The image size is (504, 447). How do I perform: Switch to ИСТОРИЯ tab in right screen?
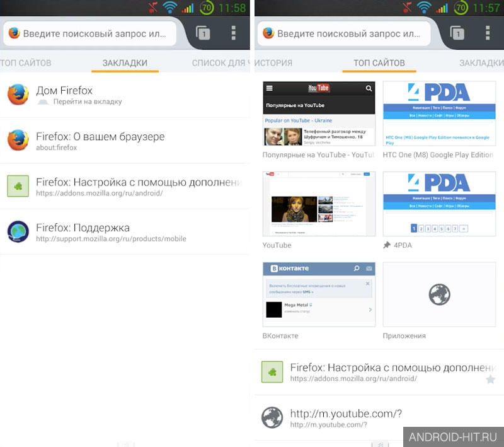point(273,62)
